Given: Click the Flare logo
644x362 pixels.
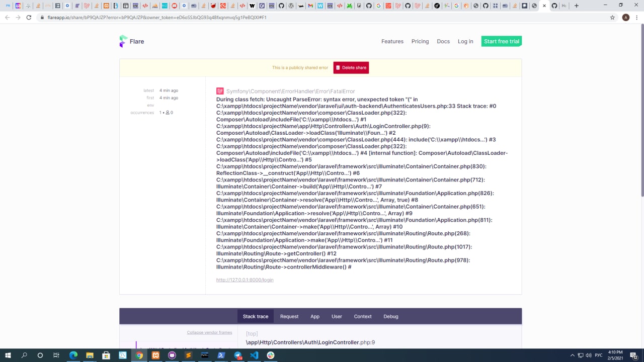Looking at the screenshot, I should coord(131,41).
